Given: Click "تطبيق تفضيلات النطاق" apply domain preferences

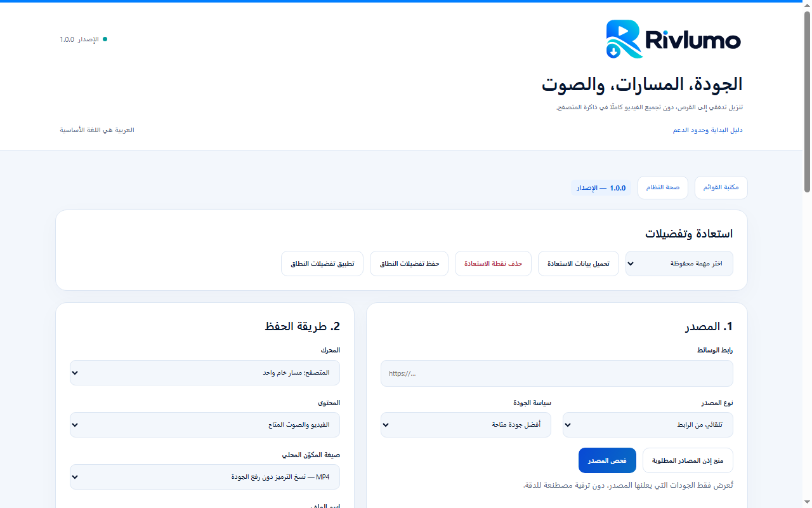Looking at the screenshot, I should pyautogui.click(x=322, y=264).
